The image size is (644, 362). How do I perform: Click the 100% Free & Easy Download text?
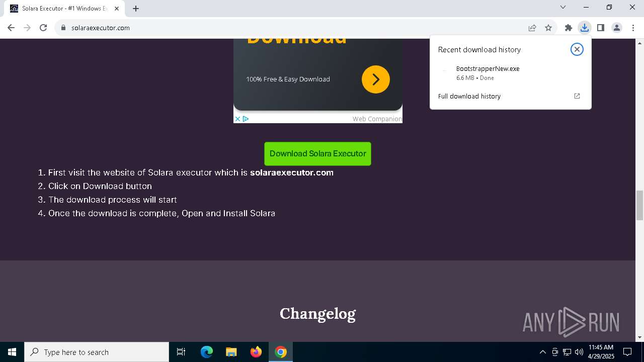(288, 79)
